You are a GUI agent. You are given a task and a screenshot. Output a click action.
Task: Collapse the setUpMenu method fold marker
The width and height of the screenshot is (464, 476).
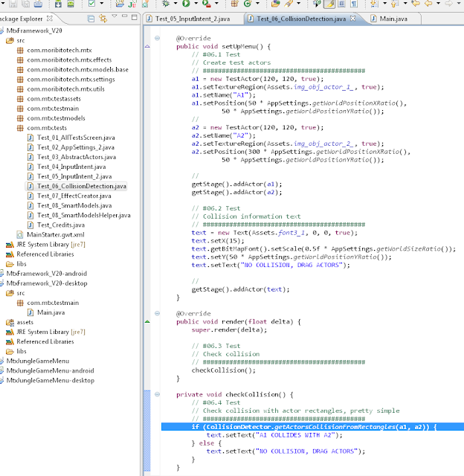point(157,38)
